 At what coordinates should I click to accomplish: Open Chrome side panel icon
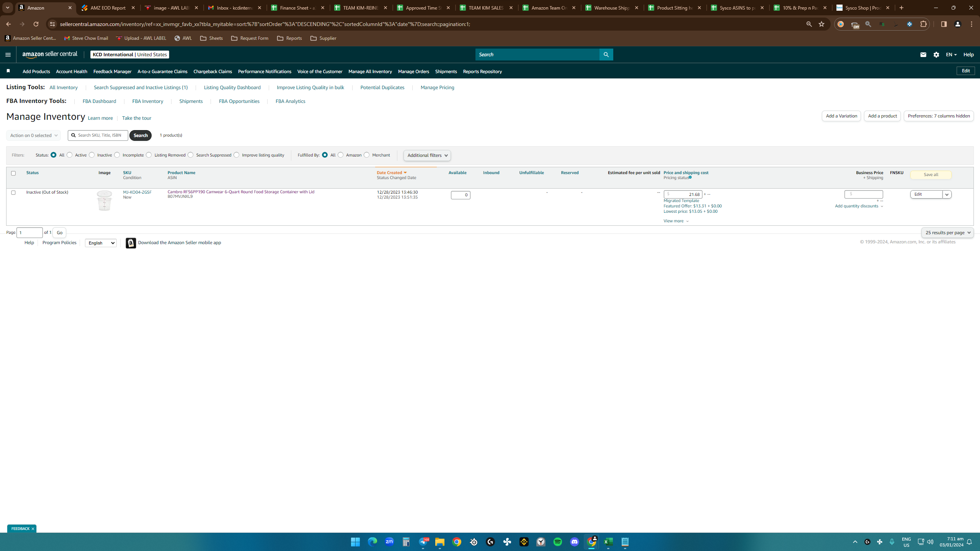coord(944,24)
